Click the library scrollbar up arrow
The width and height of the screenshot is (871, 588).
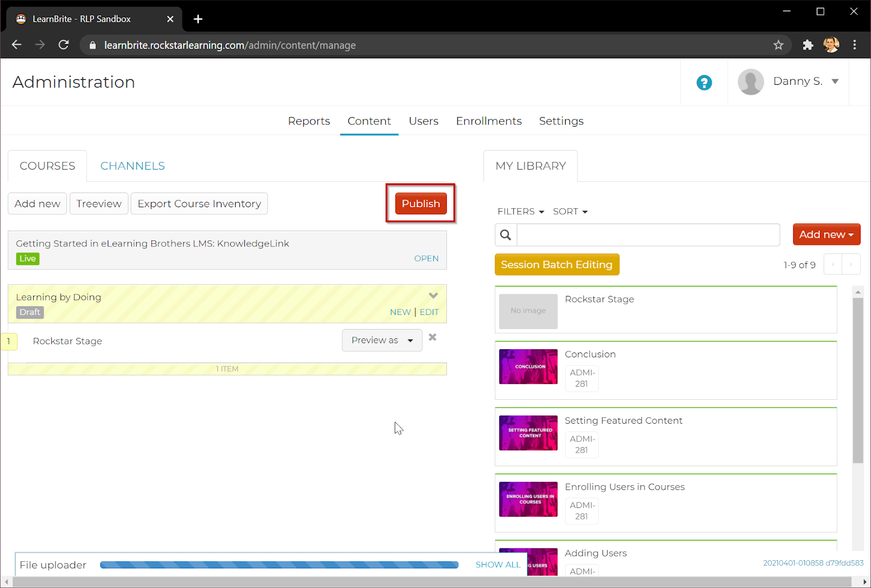coord(858,292)
